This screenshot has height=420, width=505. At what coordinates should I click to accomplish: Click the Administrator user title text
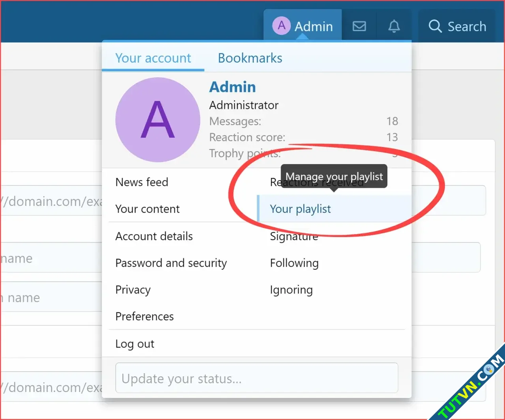[244, 105]
